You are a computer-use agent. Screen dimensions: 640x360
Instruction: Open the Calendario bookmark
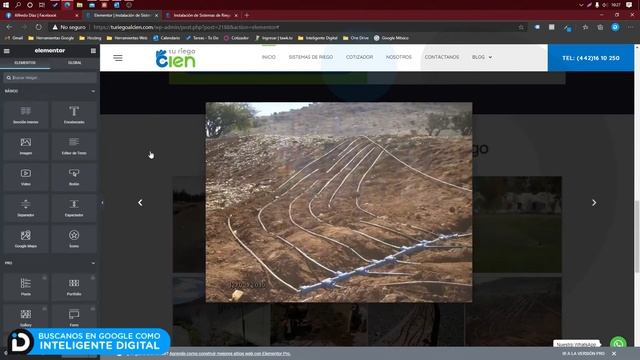(167, 38)
